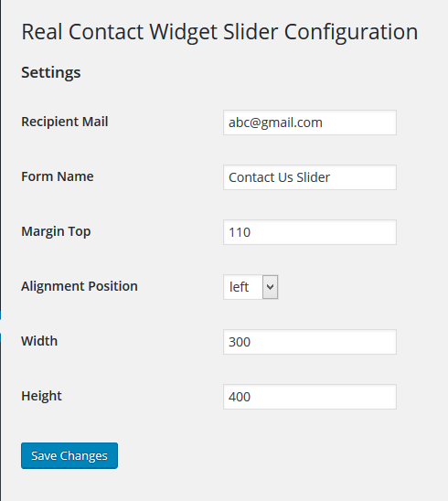
Task: Click the 'Real Contact Widget Slider Configuration' title
Action: point(219,32)
